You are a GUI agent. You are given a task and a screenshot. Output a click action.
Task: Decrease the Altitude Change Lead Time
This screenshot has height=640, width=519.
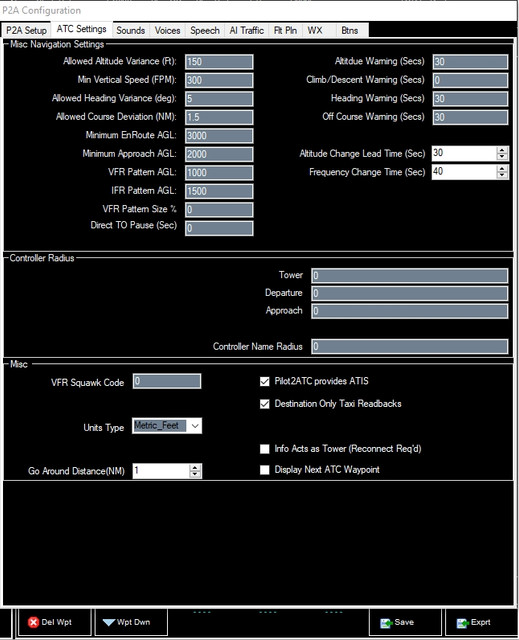(x=502, y=157)
